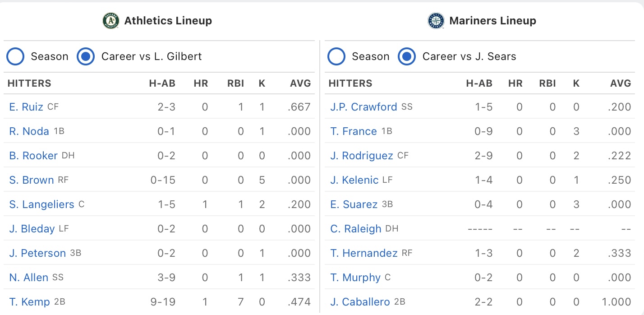Open J.P. Crawford player page
The height and width of the screenshot is (315, 644).
[363, 107]
